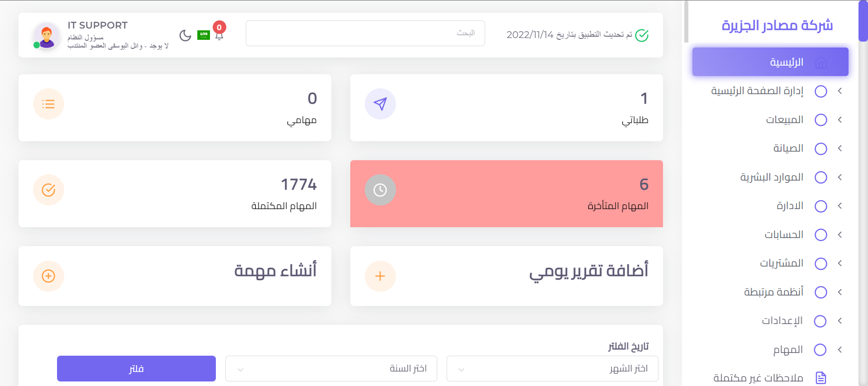Click inside the البحث search field
Screen dimensions: 868x386
365,33
